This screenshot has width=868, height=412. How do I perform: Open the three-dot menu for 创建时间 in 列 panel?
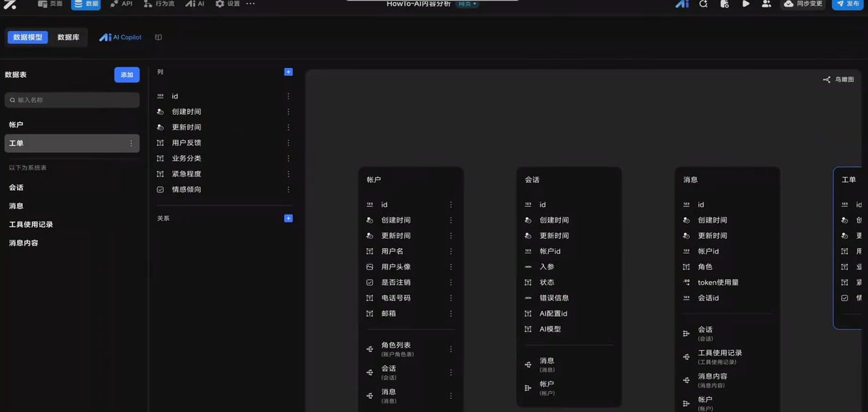(x=288, y=112)
